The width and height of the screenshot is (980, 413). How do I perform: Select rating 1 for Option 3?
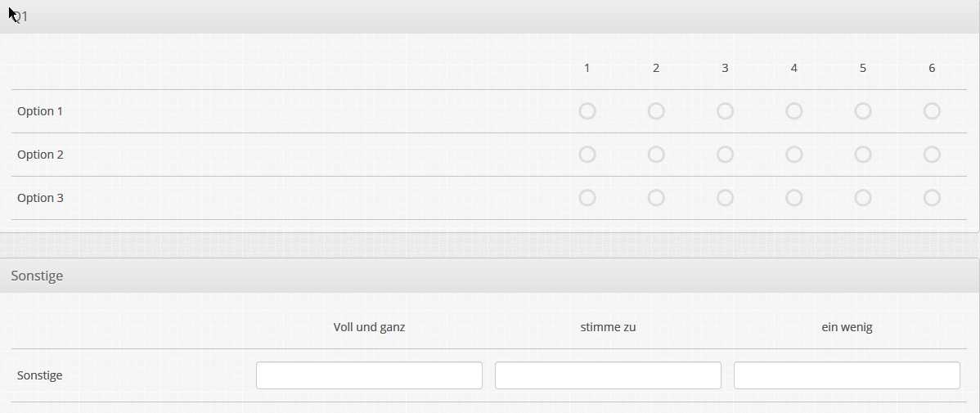pos(587,198)
